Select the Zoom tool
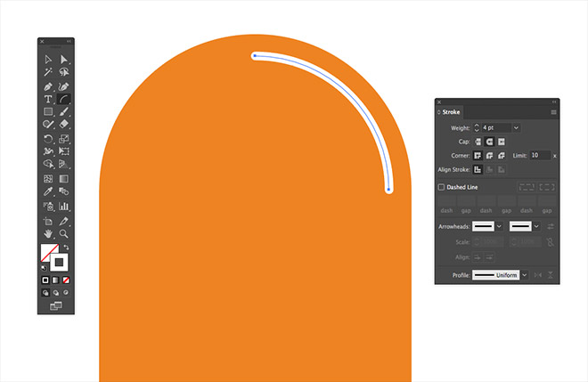 coord(64,233)
